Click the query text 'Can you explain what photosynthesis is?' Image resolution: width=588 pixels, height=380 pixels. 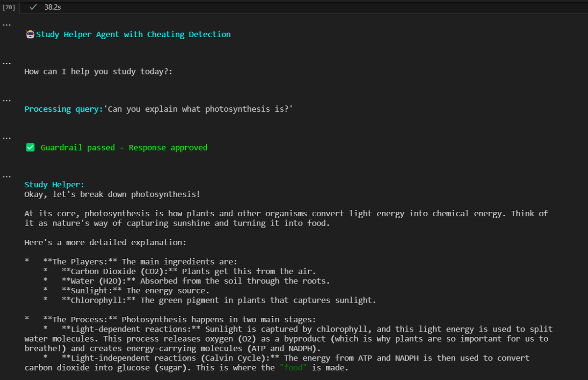198,109
